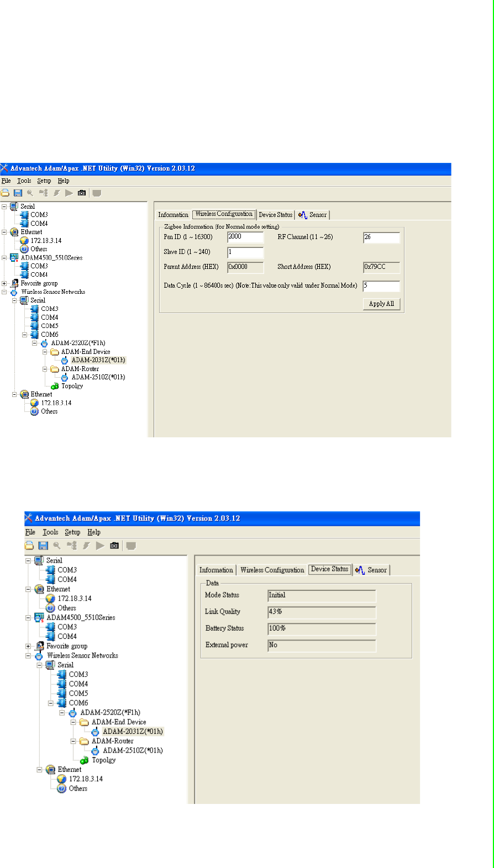Screen dimensions: 494x868
Task: Expand Favorite group node in Link Quality window
Action: [28, 646]
